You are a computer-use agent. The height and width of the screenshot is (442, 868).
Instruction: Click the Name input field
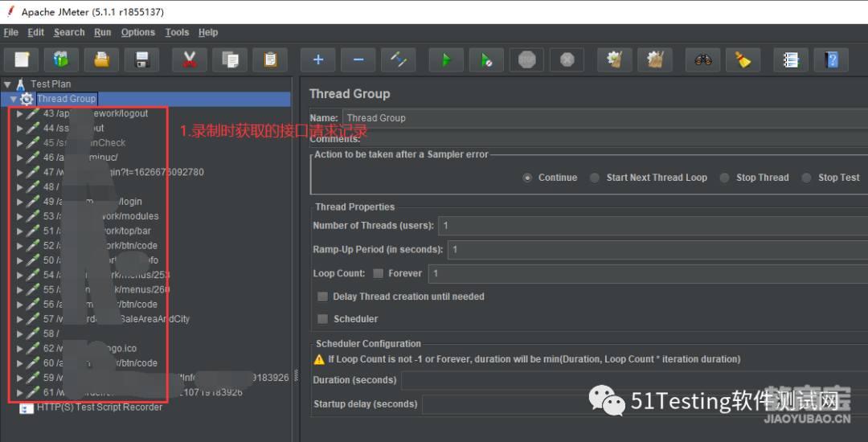[605, 118]
